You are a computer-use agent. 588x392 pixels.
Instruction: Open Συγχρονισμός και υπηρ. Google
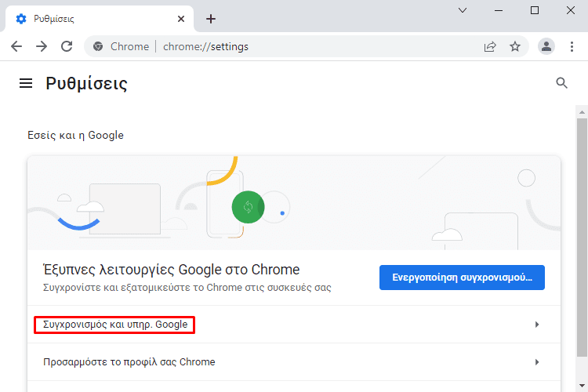click(x=294, y=325)
